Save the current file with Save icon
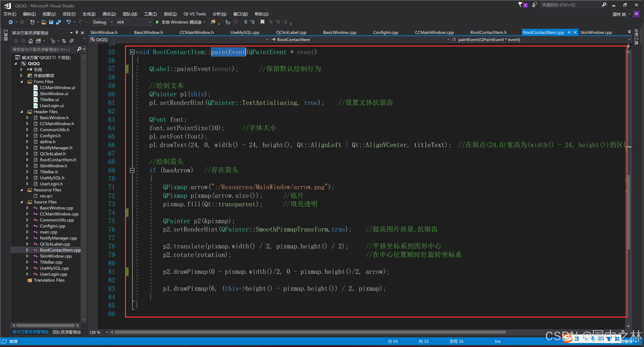This screenshot has width=644, height=347. tap(51, 22)
